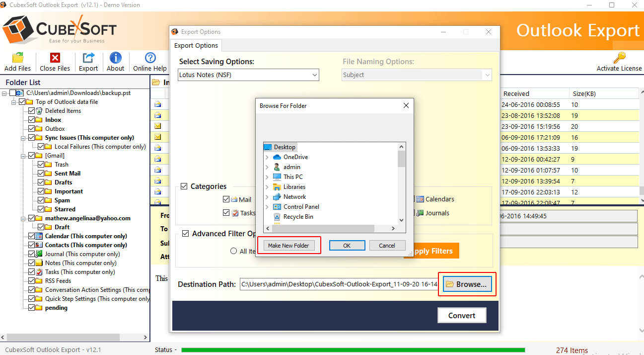Click the green status progress bar
This screenshot has width=644, height=355.
pyautogui.click(x=353, y=350)
